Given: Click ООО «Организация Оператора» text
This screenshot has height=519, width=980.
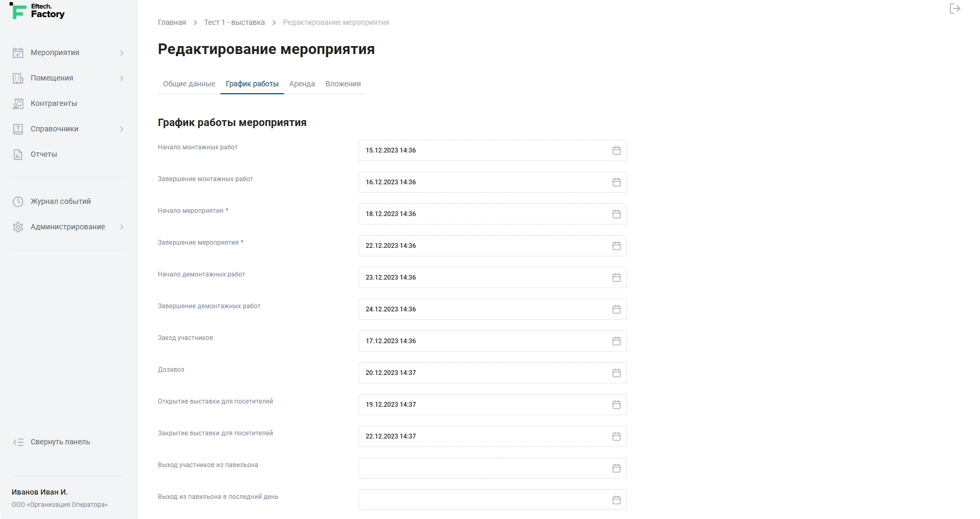Looking at the screenshot, I should point(59,505).
